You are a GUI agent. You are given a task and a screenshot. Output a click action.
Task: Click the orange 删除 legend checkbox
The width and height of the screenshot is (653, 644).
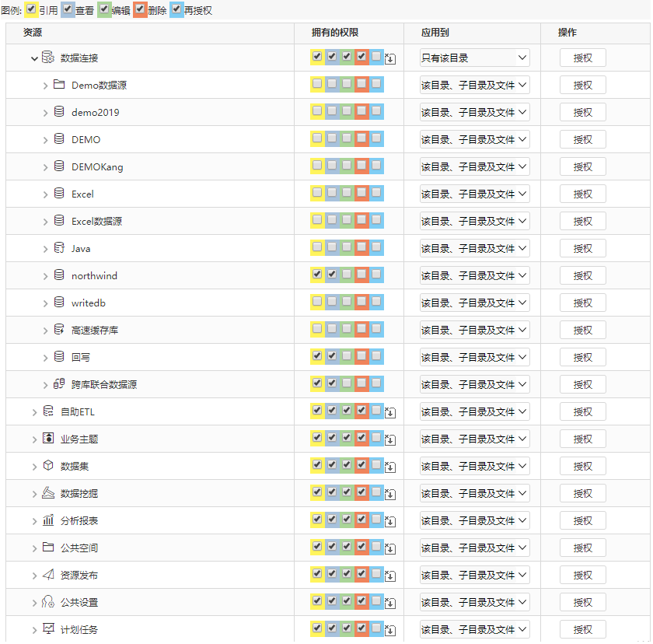click(x=140, y=9)
